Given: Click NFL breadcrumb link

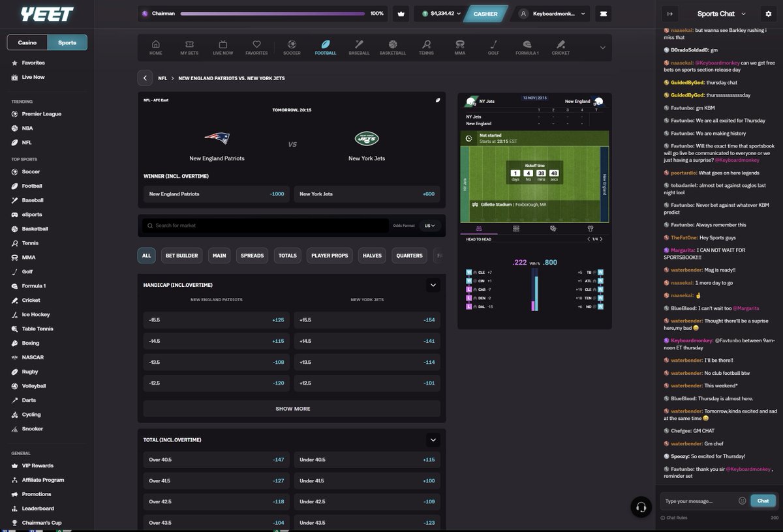Looking at the screenshot, I should coord(162,78).
